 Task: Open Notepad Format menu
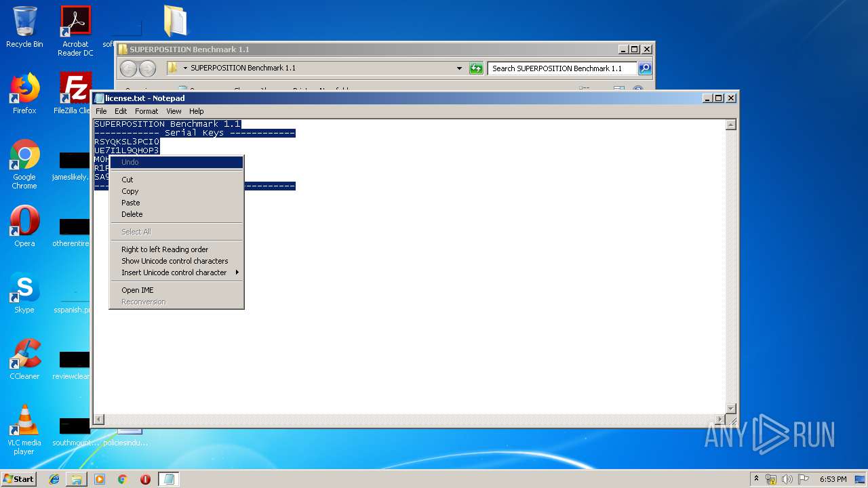click(146, 111)
